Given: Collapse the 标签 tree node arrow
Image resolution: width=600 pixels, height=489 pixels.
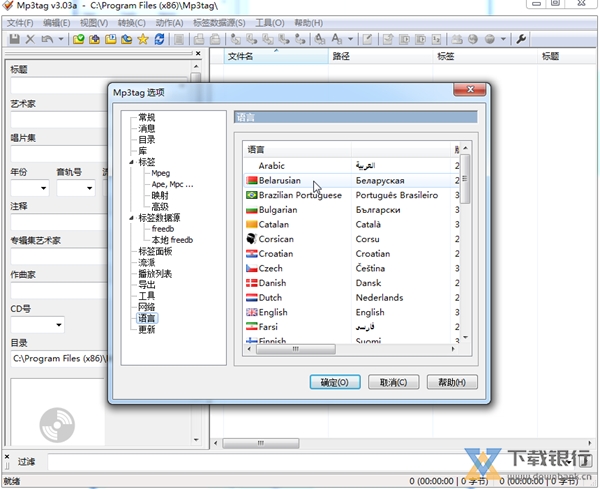Looking at the screenshot, I should (x=131, y=162).
